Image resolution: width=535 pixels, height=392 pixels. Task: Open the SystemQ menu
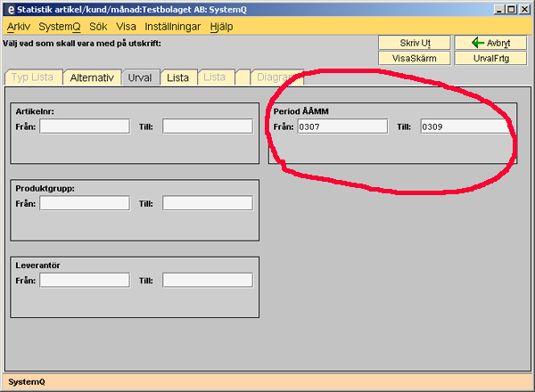click(x=59, y=27)
